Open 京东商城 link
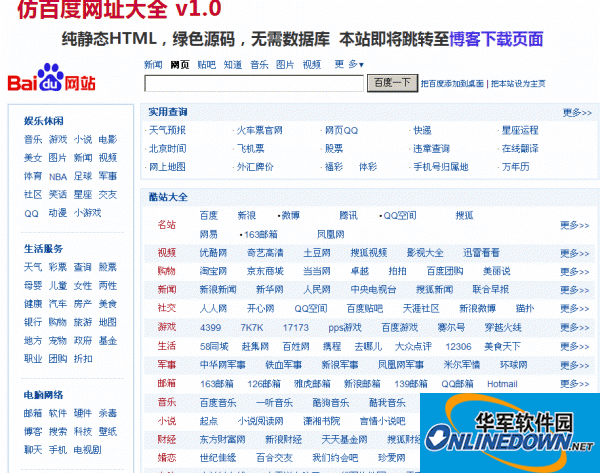Image resolution: width=600 pixels, height=473 pixels. (x=265, y=271)
